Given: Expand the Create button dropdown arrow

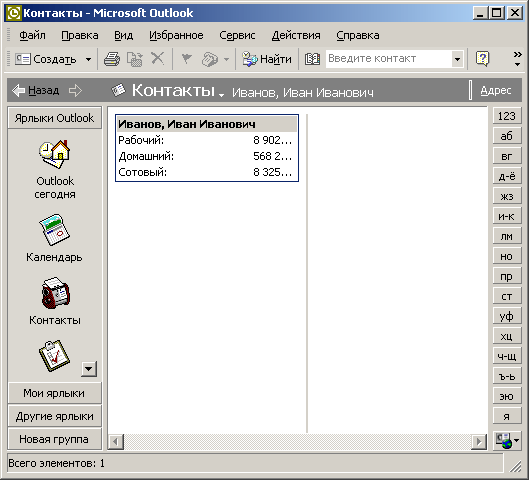Looking at the screenshot, I should click(x=88, y=59).
